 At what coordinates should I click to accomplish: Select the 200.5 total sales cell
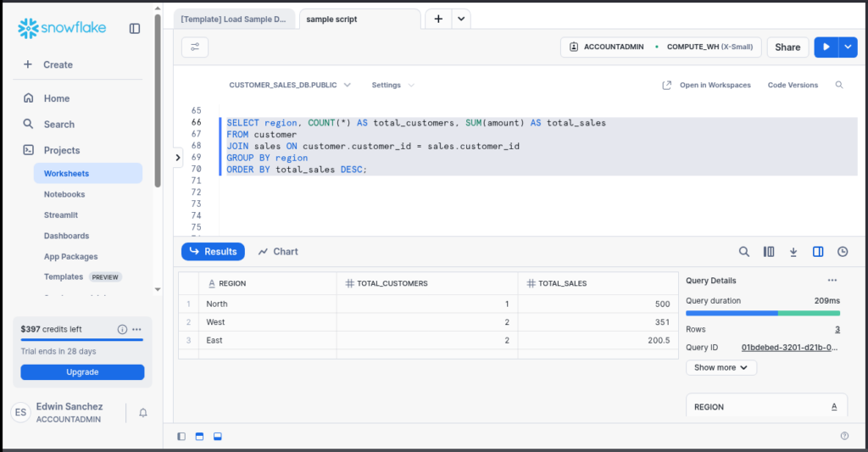tap(598, 341)
